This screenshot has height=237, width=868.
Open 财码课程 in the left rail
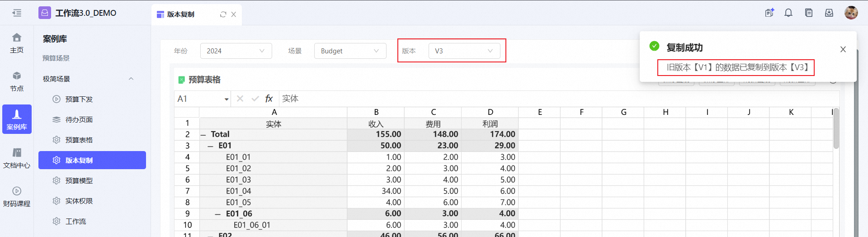tap(17, 196)
